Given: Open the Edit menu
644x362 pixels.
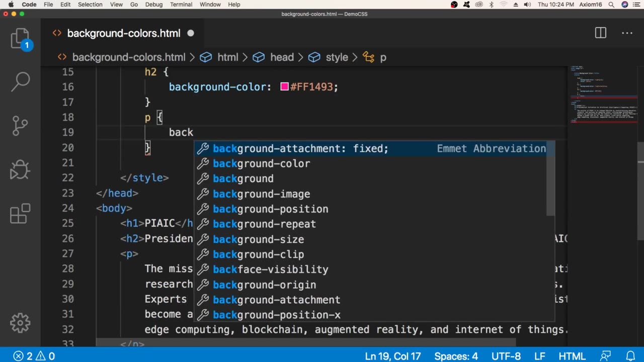Looking at the screenshot, I should click(65, 5).
